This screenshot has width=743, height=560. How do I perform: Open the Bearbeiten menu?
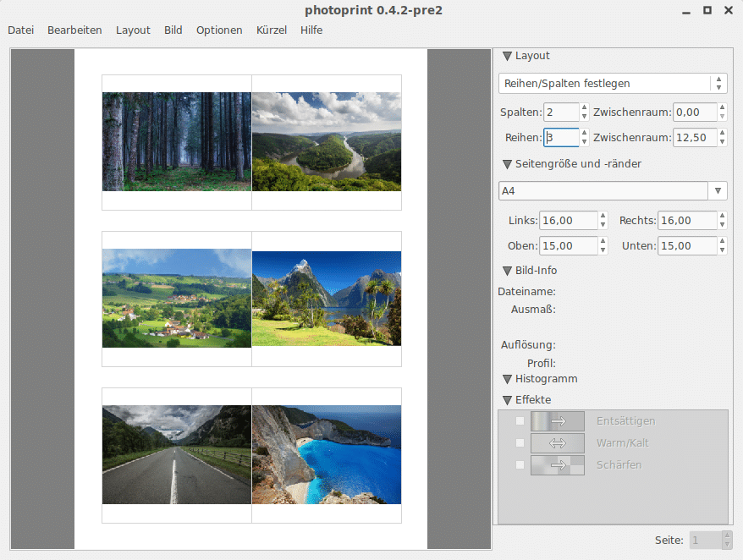[74, 30]
